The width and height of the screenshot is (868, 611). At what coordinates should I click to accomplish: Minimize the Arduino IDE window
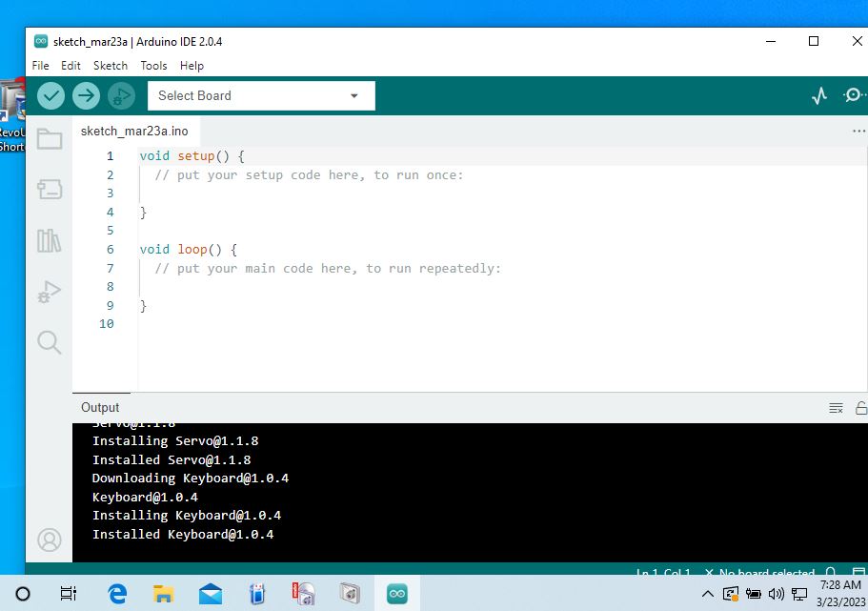click(771, 41)
